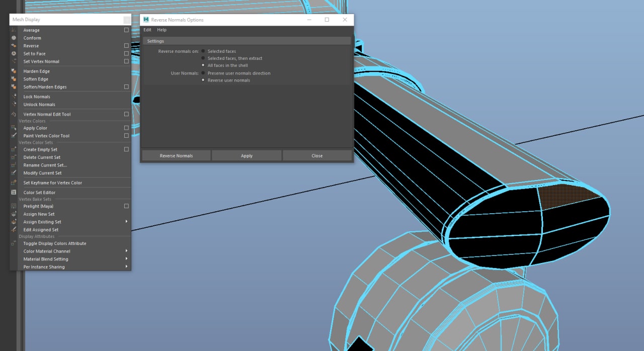Screen dimensions: 644x351
Task: Click the Create Empty Set icon
Action: pyautogui.click(x=14, y=149)
